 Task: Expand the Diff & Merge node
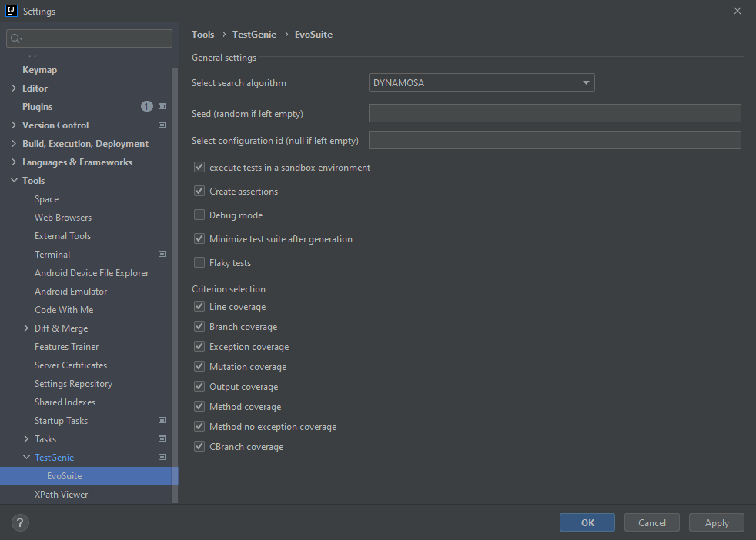click(x=26, y=328)
